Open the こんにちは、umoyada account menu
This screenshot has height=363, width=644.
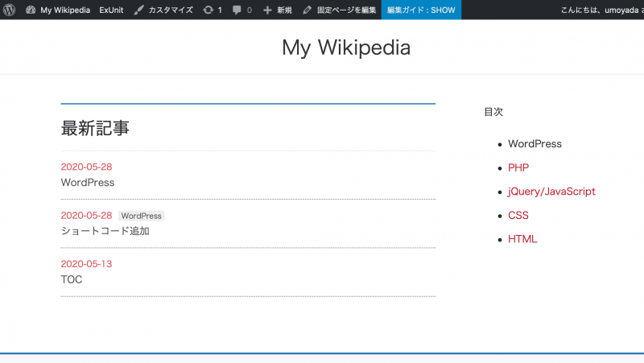[601, 10]
